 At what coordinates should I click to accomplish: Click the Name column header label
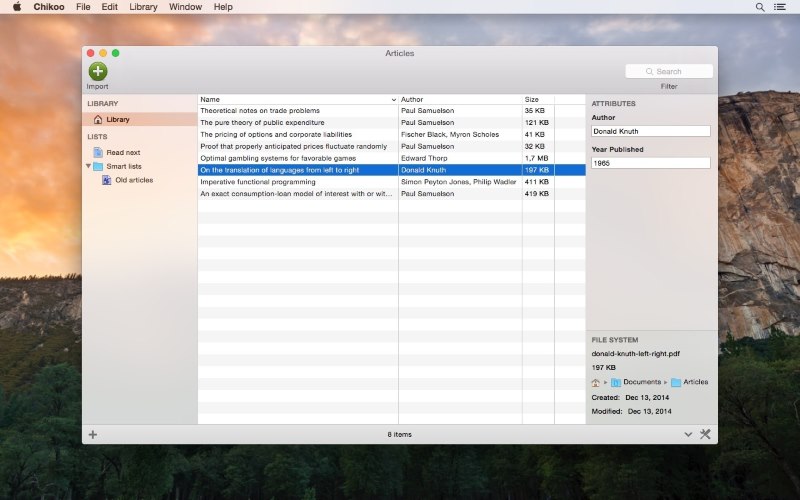(210, 99)
